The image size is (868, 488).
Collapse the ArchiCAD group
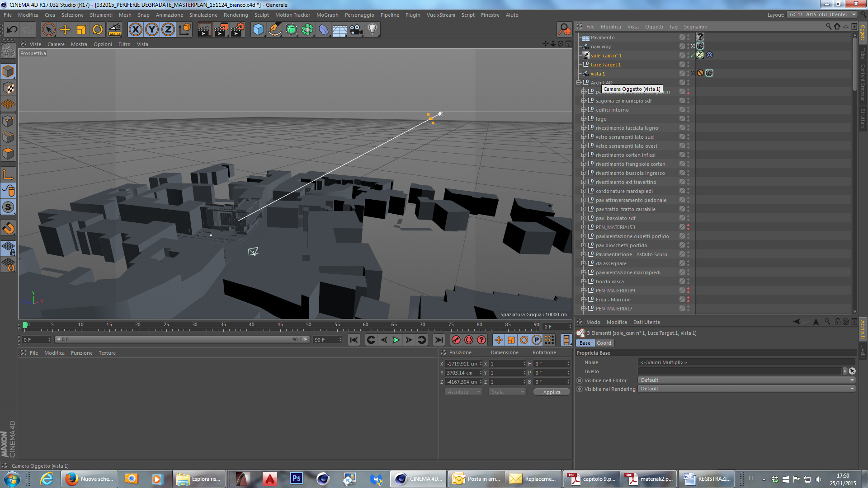[x=578, y=83]
